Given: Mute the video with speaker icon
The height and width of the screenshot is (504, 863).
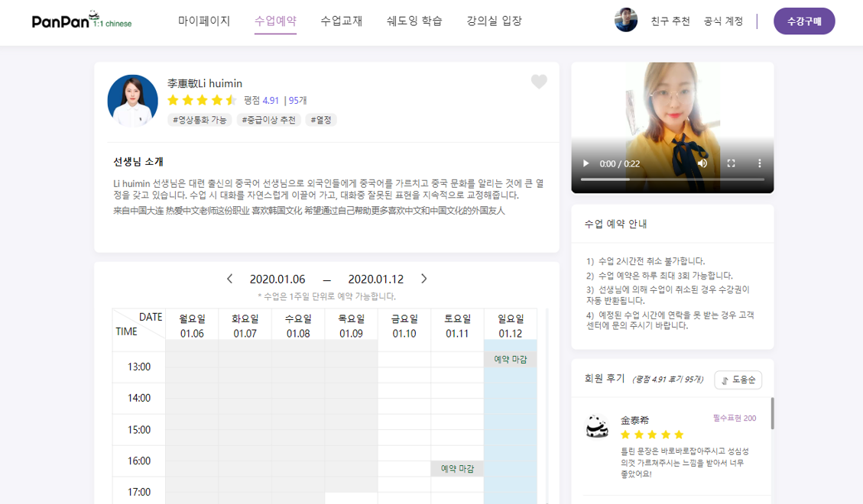Looking at the screenshot, I should pos(702,163).
